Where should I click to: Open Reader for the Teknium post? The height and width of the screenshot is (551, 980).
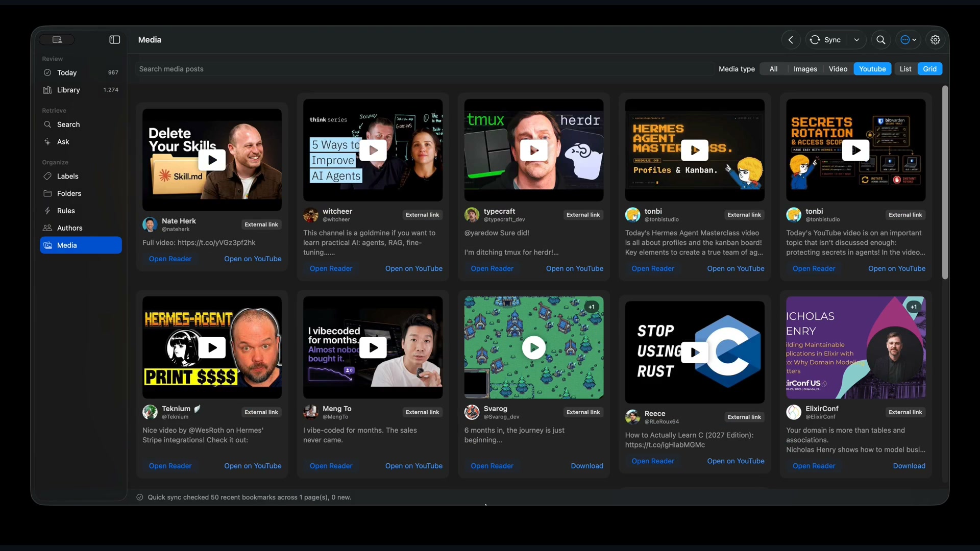pos(170,466)
